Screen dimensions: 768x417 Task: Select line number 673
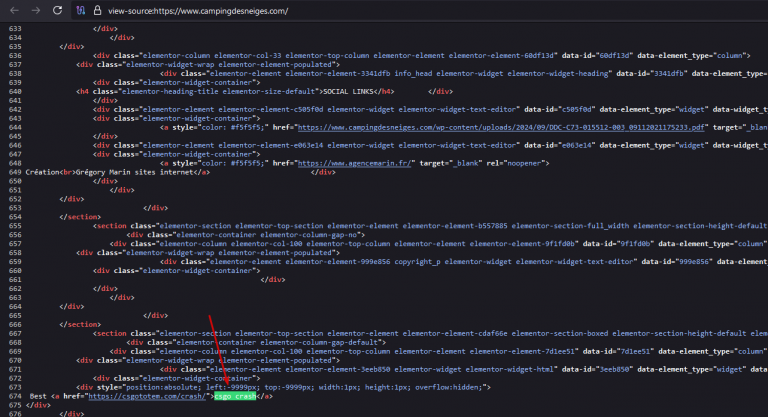15,387
